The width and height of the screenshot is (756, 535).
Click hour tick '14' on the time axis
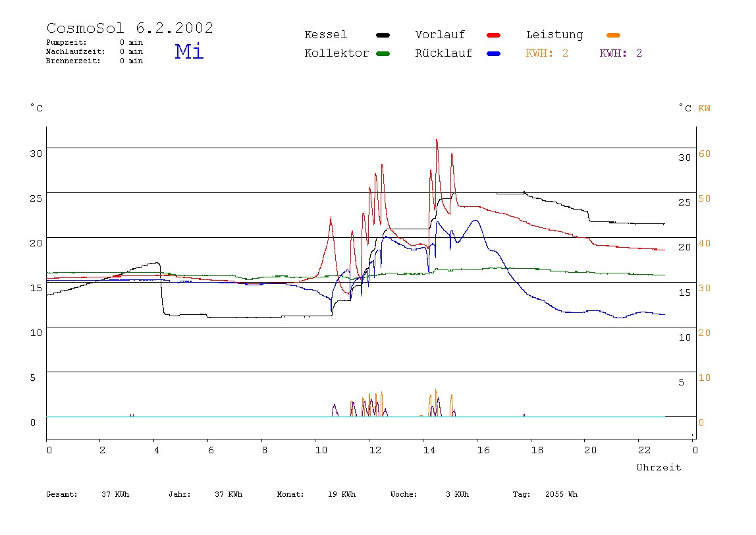pos(429,450)
